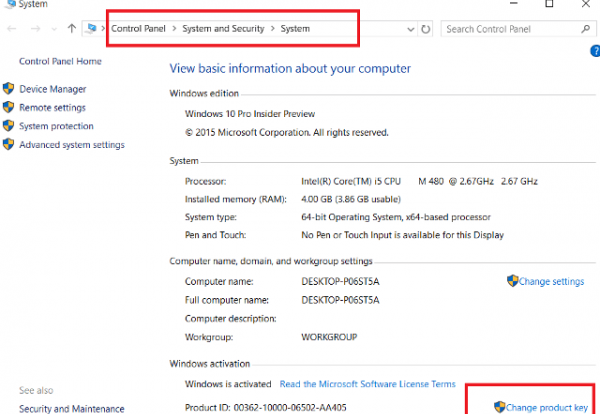The height and width of the screenshot is (414, 600).
Task: Click Change settings link for computer name
Action: tap(551, 282)
